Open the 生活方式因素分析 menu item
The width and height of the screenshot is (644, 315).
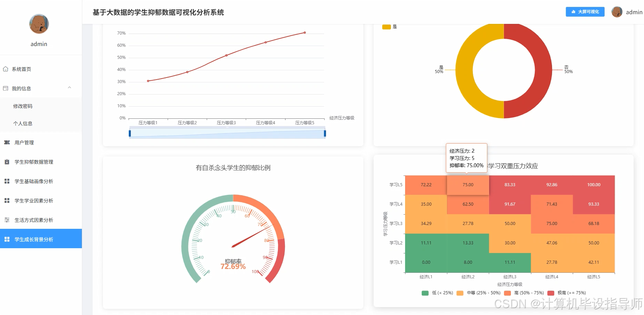[x=41, y=220]
